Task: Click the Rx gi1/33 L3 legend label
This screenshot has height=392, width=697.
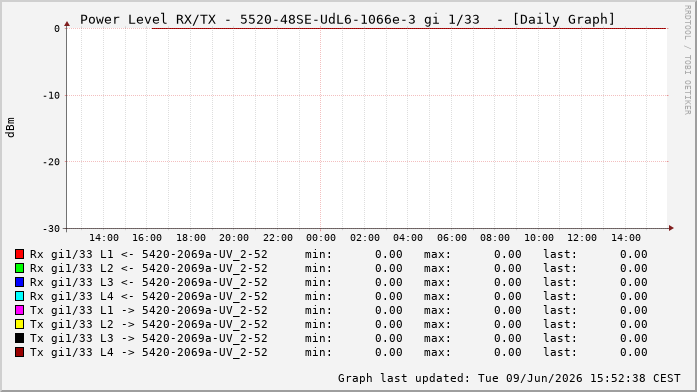Action: (148, 282)
